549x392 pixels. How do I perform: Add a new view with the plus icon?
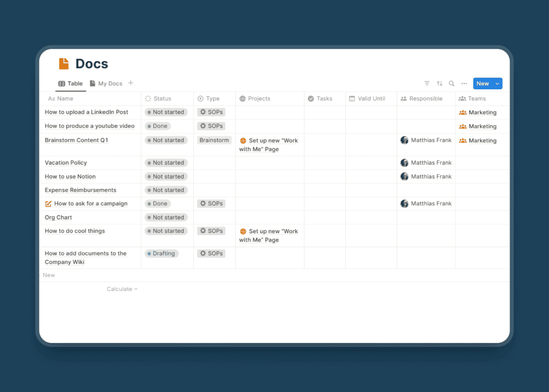click(x=131, y=83)
